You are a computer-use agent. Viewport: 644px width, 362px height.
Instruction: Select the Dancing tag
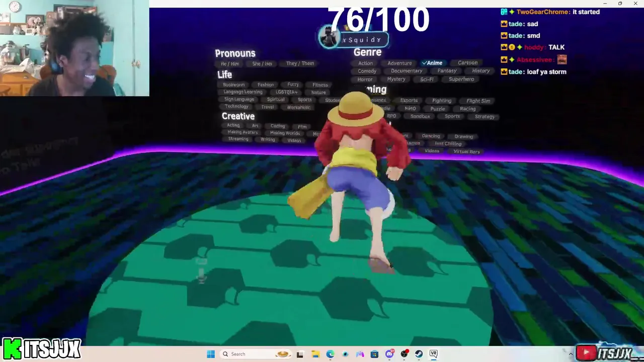431,136
